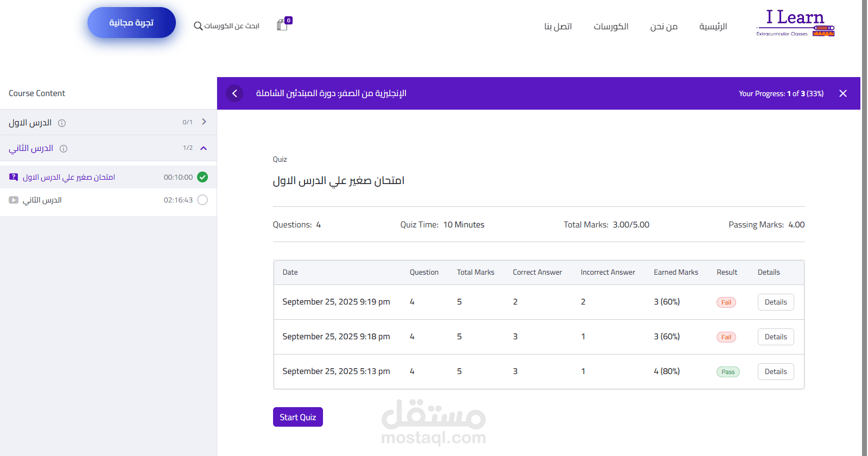The height and width of the screenshot is (456, 868).
Task: Click the page vertical scrollbar
Action: 865,228
